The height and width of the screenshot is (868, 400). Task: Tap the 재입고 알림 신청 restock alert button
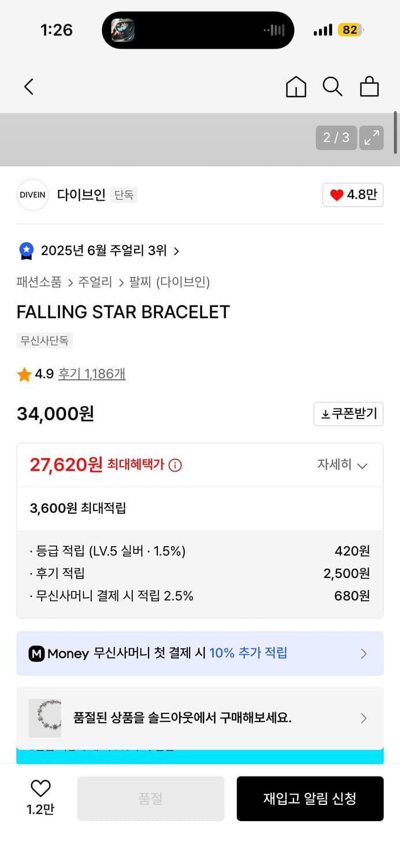point(310,798)
